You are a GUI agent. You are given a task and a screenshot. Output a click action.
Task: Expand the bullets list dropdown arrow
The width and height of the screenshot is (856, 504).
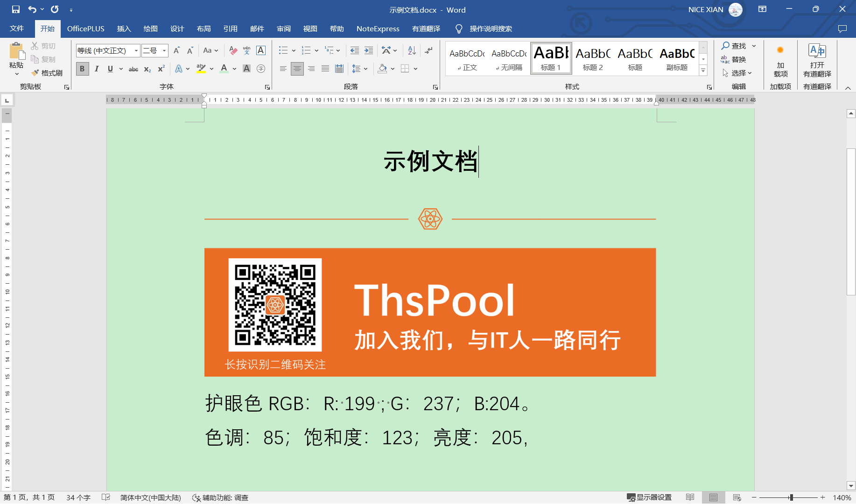click(294, 50)
